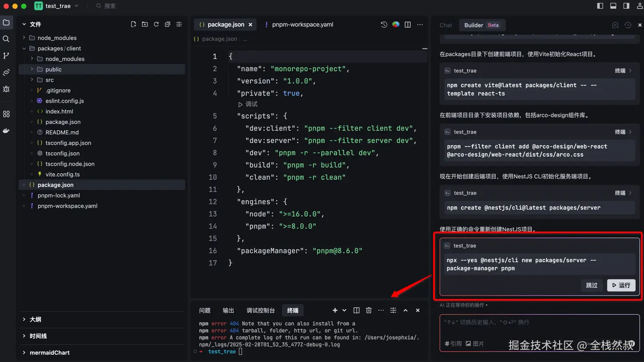
Task: Click #引用 reference in chat input
Action: pos(453,344)
